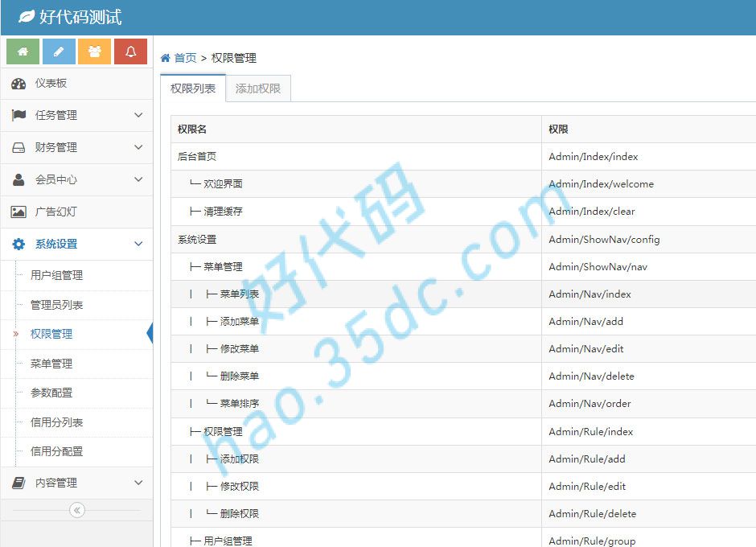Collapse the 系统设置 menu chevron
Image resolution: width=756 pixels, height=547 pixels.
pyautogui.click(x=138, y=244)
